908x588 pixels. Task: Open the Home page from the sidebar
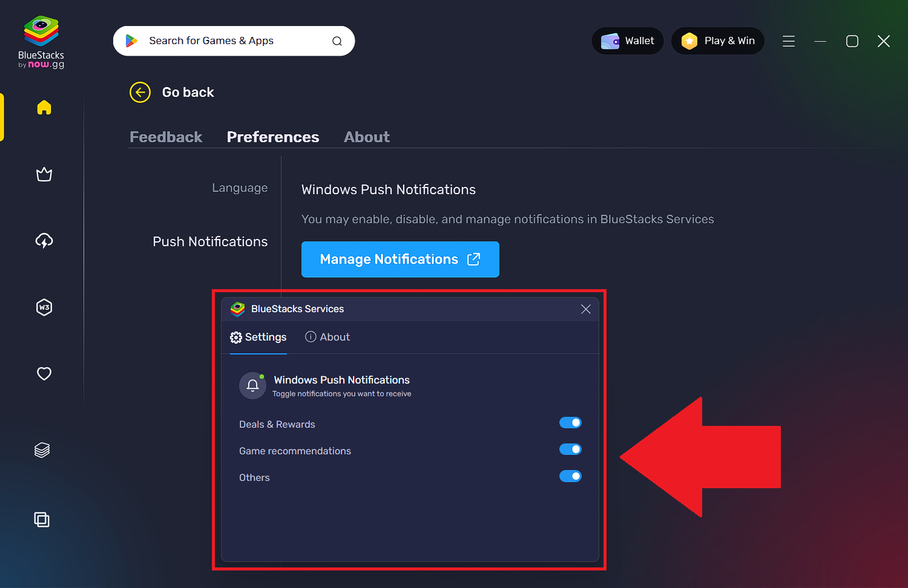[44, 107]
